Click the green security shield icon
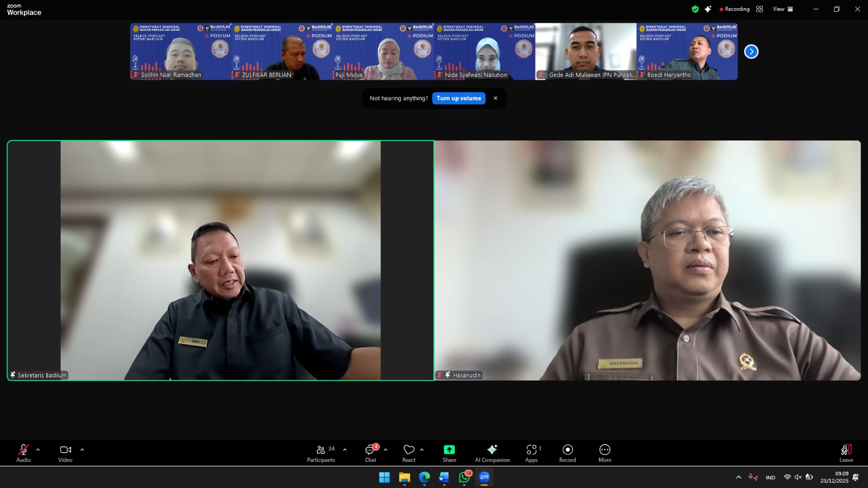868x488 pixels. [x=694, y=9]
